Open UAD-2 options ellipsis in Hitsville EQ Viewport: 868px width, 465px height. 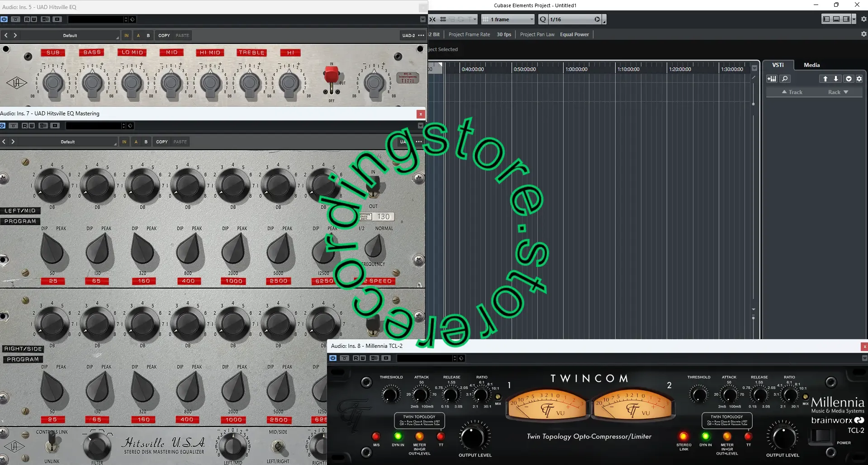[421, 35]
